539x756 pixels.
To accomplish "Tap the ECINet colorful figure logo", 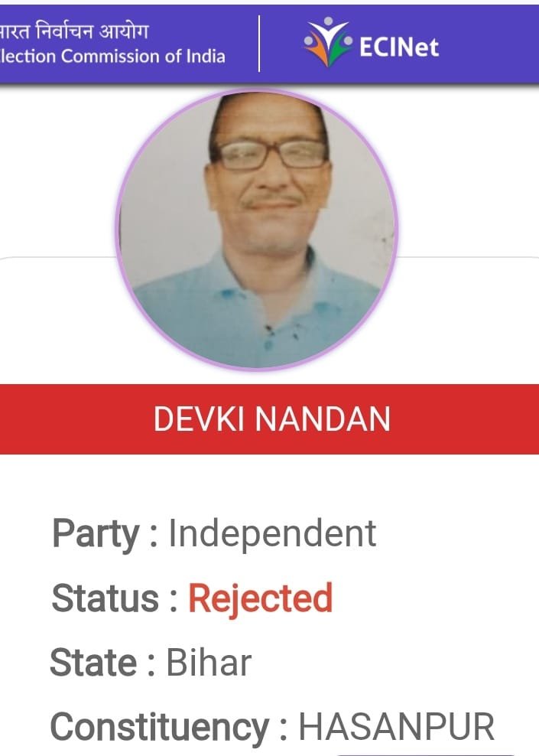I will 327,41.
